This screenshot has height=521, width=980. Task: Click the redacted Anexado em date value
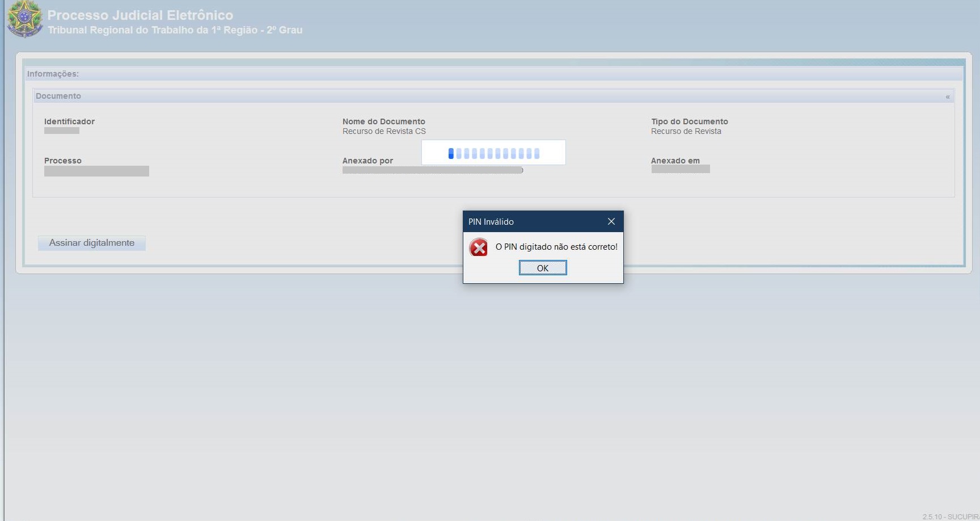[x=680, y=169]
